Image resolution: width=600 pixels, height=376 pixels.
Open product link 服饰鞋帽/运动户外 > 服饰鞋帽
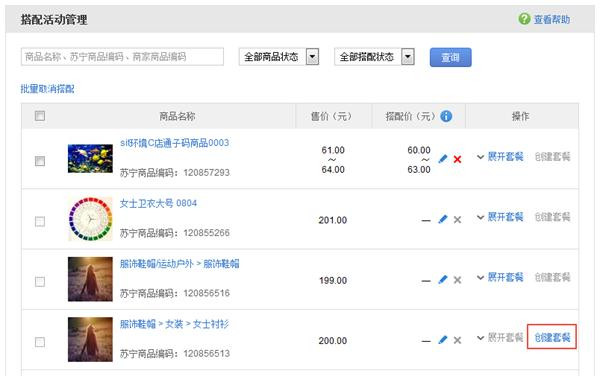[x=179, y=264]
